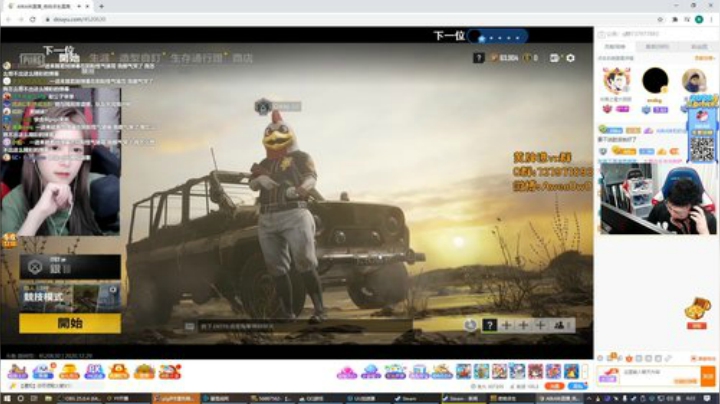Viewport: 720px width, 404px height.
Task: Click the first gift icon on left row
Action: (x=17, y=371)
